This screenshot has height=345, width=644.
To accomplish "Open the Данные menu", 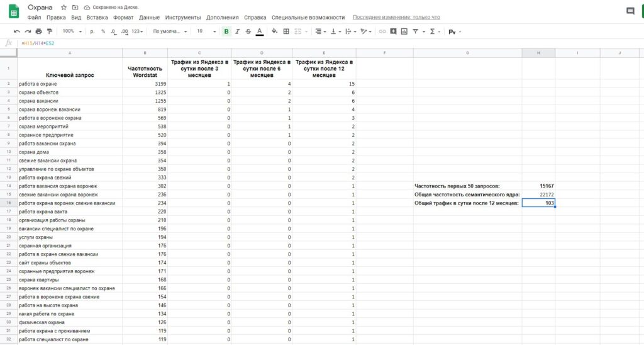I will (149, 18).
